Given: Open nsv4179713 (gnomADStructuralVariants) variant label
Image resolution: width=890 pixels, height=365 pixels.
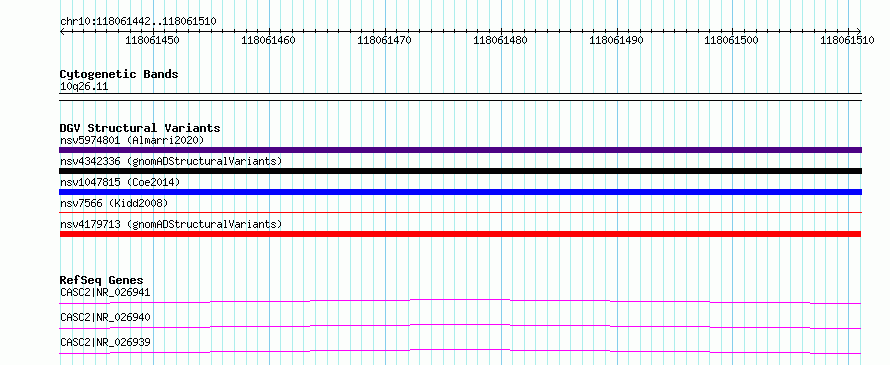Looking at the screenshot, I should [x=171, y=224].
